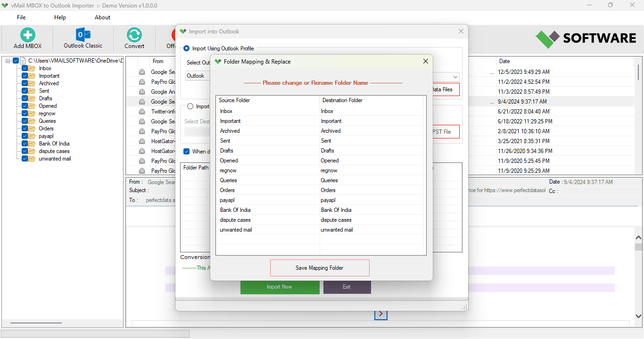Click the envelope icon of the Twitter email
This screenshot has width=644, height=339.
[142, 112]
